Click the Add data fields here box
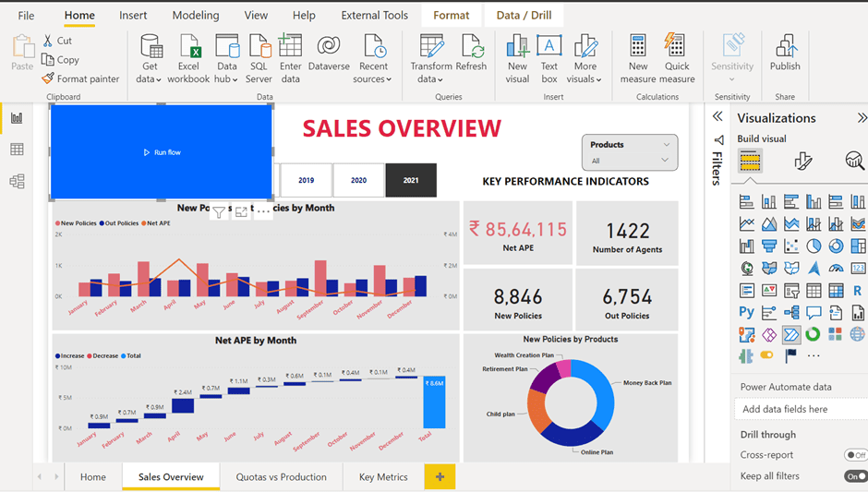The height and width of the screenshot is (492, 868). (x=802, y=409)
